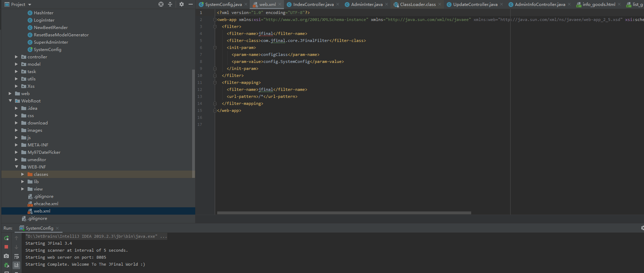Click the Up Stack Trace arrow
644x273 pixels.
coord(16,238)
